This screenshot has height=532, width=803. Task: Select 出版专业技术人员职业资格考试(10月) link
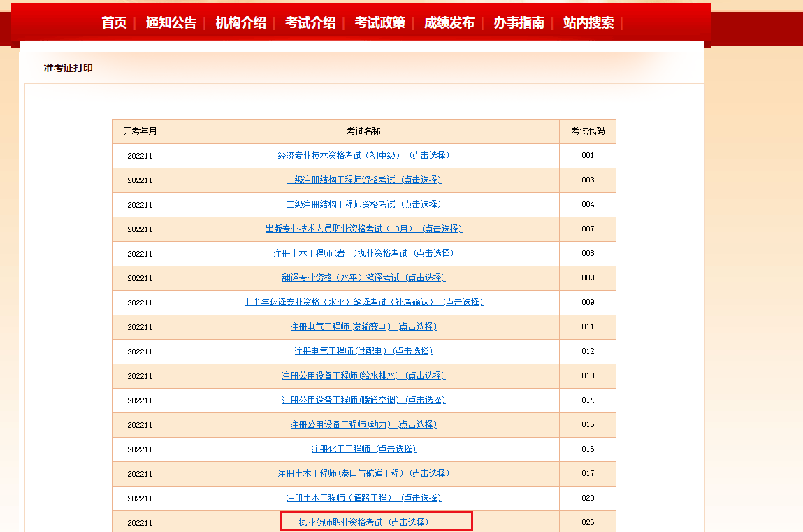363,229
